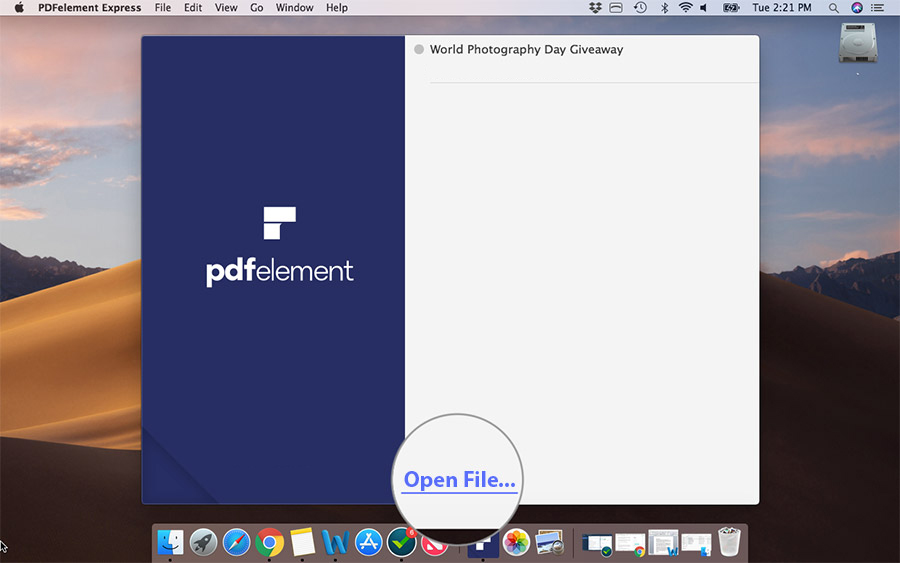Activate Siri from the menu bar
The height and width of the screenshot is (563, 900).
856,7
